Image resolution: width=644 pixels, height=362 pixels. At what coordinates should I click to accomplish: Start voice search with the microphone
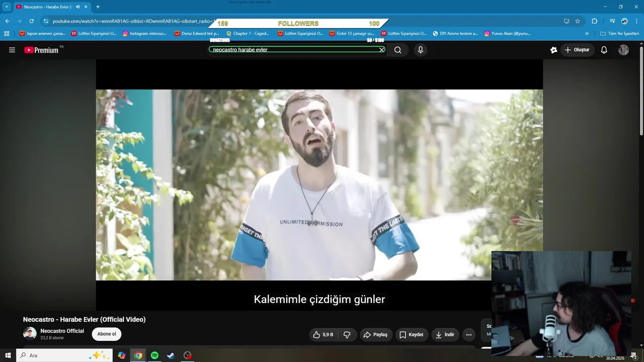coord(421,50)
